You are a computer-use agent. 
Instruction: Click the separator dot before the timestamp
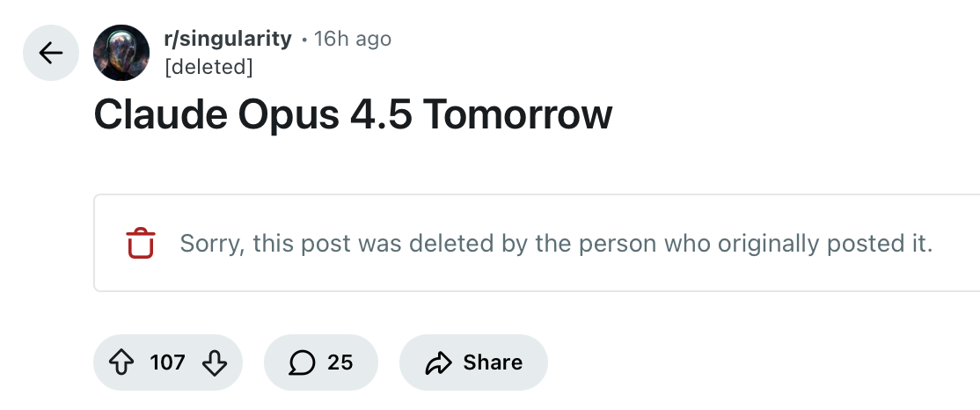coord(304,40)
